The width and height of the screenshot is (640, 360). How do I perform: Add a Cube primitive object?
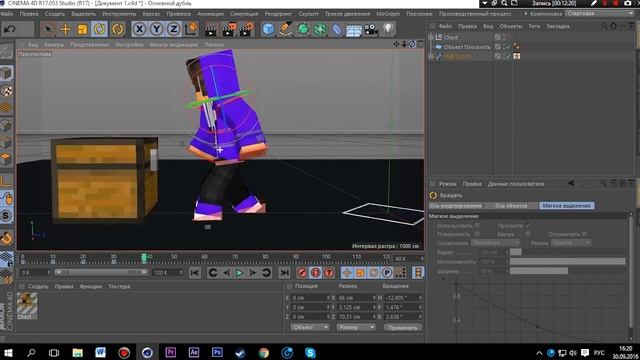coord(268,29)
